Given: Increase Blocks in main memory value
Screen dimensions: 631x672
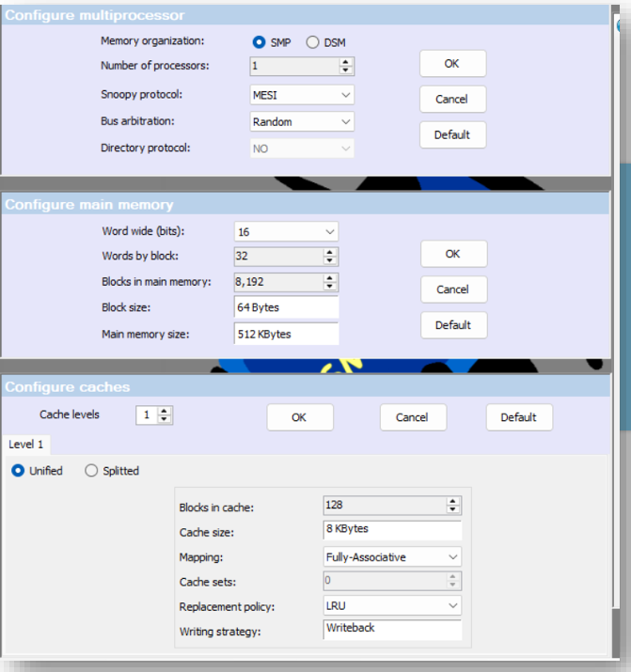Looking at the screenshot, I should [329, 278].
